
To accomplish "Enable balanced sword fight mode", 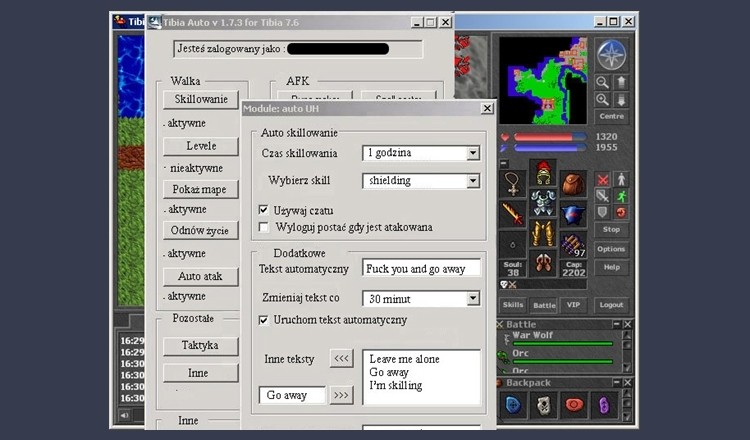I will 603,196.
